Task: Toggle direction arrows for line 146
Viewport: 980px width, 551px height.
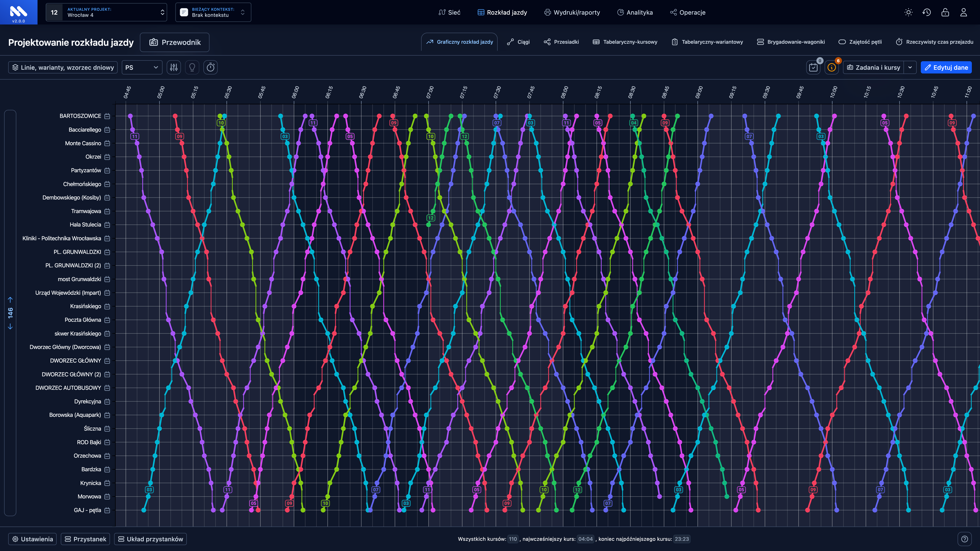Action: click(10, 313)
